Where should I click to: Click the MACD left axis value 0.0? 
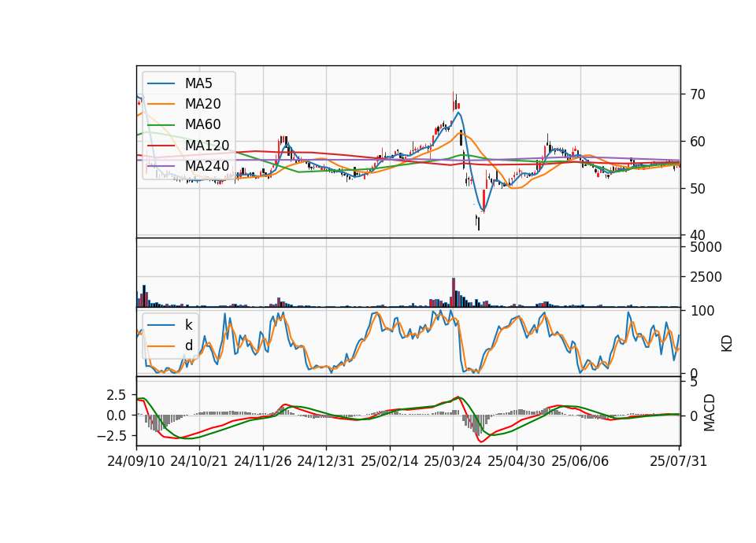[x=117, y=416]
